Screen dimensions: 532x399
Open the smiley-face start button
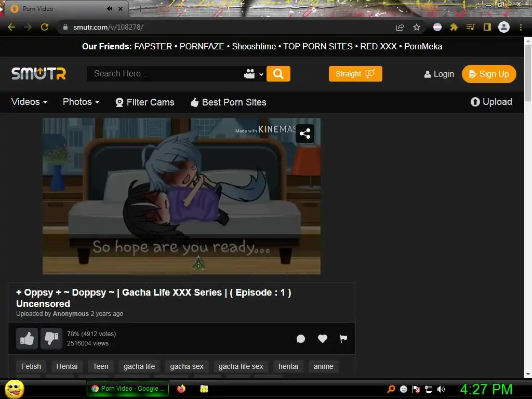pyautogui.click(x=15, y=389)
